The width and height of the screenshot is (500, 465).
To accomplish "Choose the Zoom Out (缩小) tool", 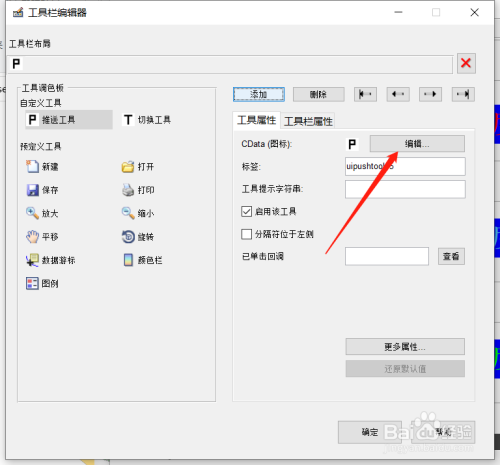I will [138, 213].
